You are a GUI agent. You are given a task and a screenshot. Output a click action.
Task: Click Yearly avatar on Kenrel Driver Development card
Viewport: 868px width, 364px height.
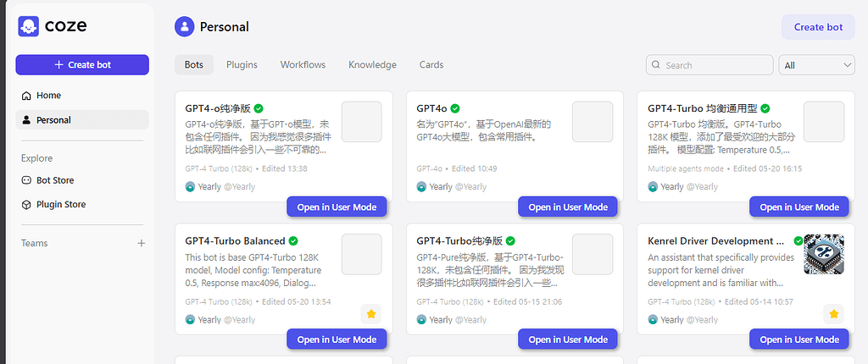[654, 320]
